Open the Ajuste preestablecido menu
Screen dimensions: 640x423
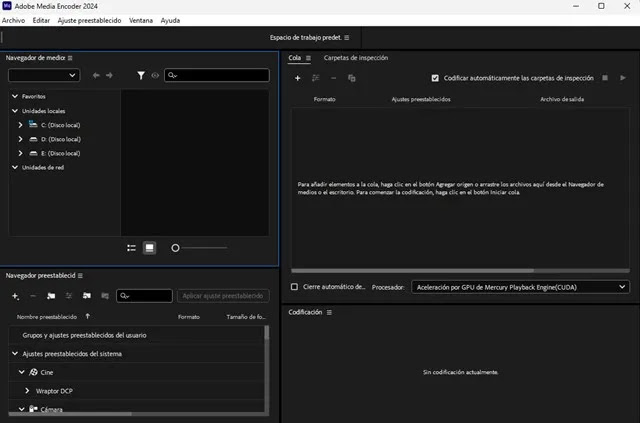89,20
